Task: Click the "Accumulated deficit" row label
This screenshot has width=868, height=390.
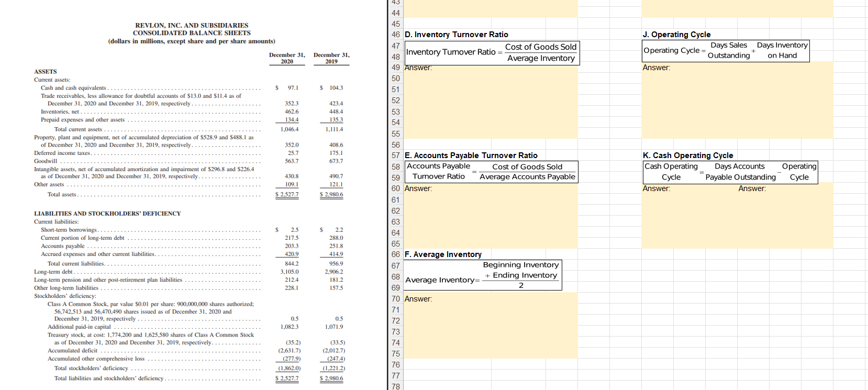Action: click(x=72, y=351)
